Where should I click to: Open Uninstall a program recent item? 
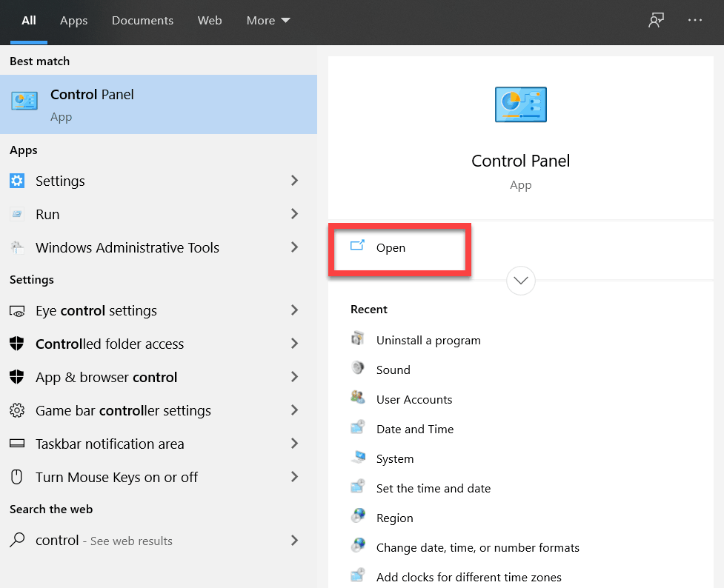pos(428,341)
